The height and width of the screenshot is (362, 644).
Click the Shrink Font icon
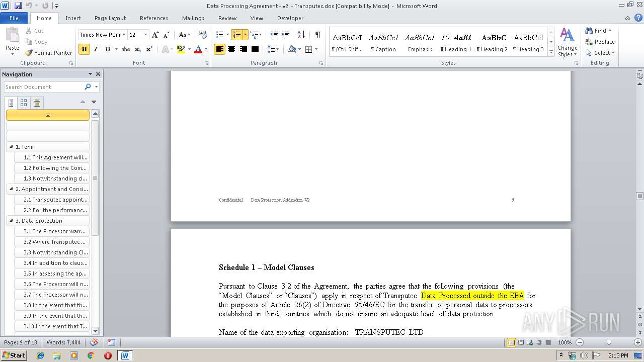coord(167,35)
